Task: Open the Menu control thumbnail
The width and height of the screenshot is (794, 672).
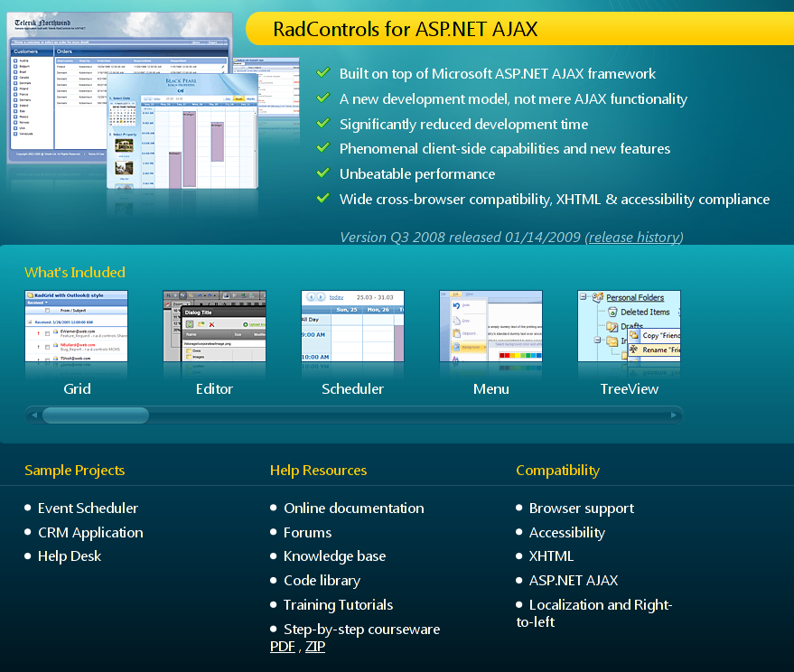Action: [491, 326]
